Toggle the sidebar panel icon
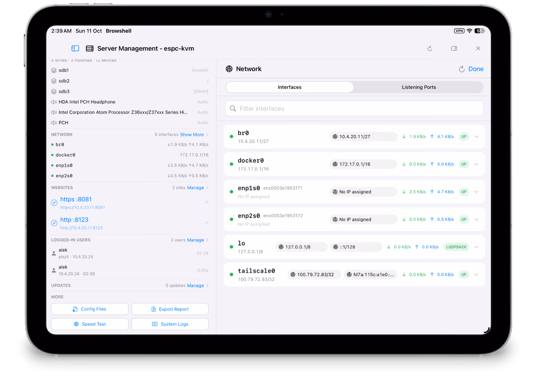Screen dimensions: 537x392 coord(75,48)
